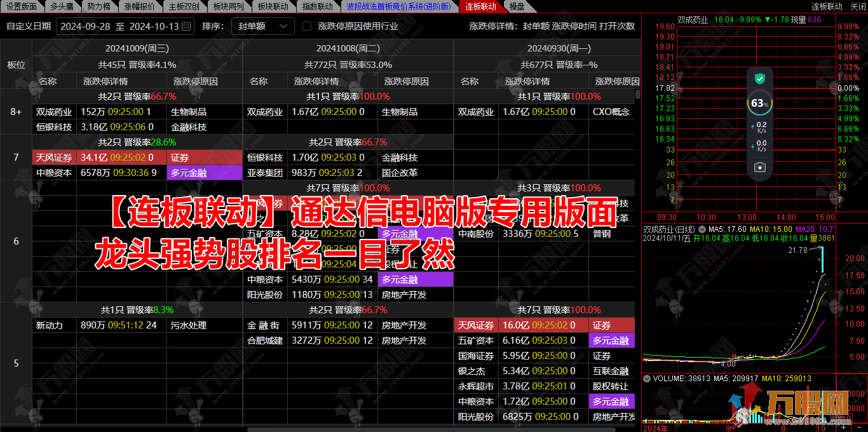This screenshot has width=868, height=432.
Task: Switch to the 指数联动 tab
Action: [317, 6]
